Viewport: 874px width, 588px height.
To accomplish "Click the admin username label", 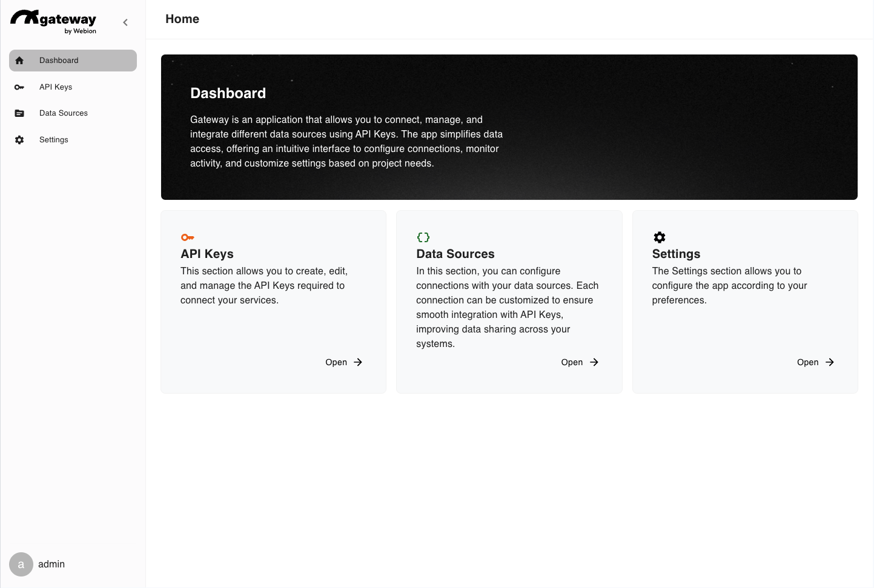I will [51, 564].
